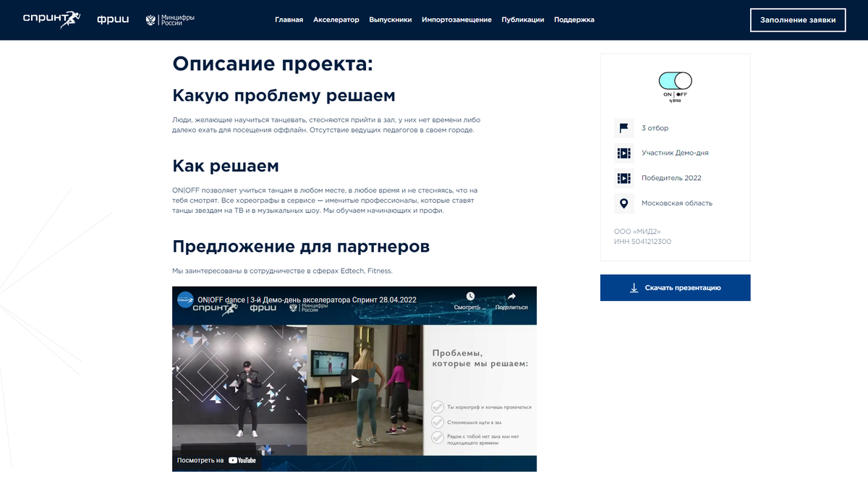Click Московская область text

677,203
